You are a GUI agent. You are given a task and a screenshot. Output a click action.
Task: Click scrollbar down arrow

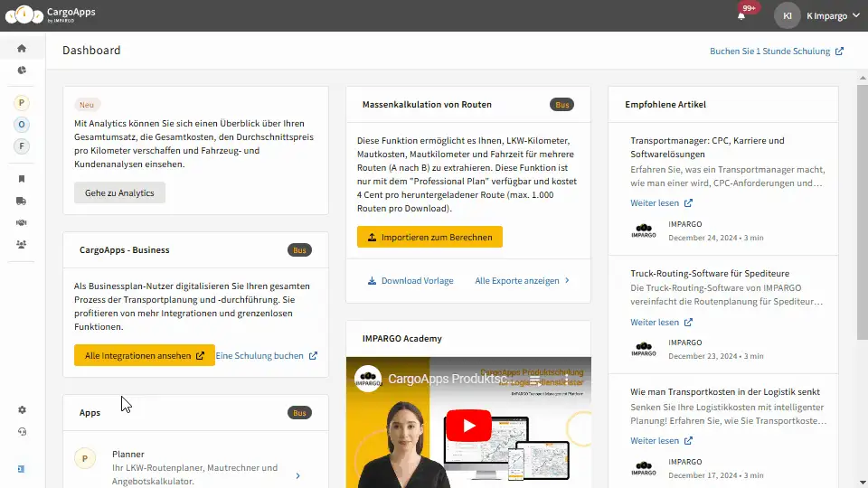click(x=863, y=483)
